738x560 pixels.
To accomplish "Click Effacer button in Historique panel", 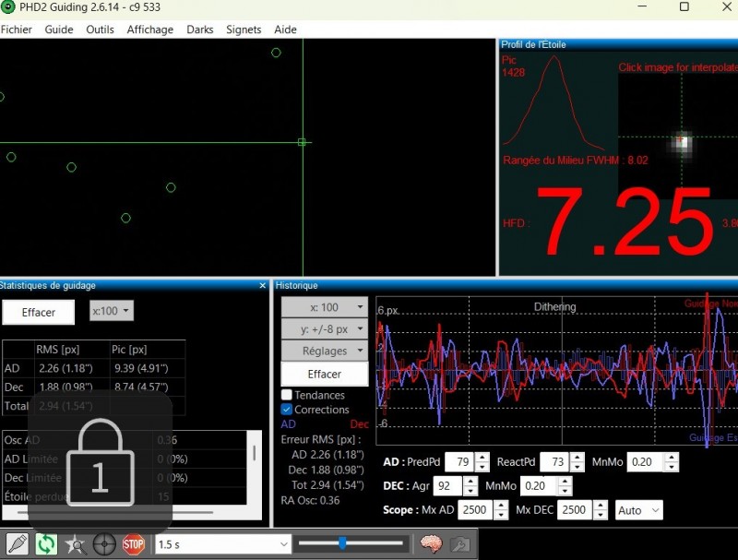I will click(325, 375).
